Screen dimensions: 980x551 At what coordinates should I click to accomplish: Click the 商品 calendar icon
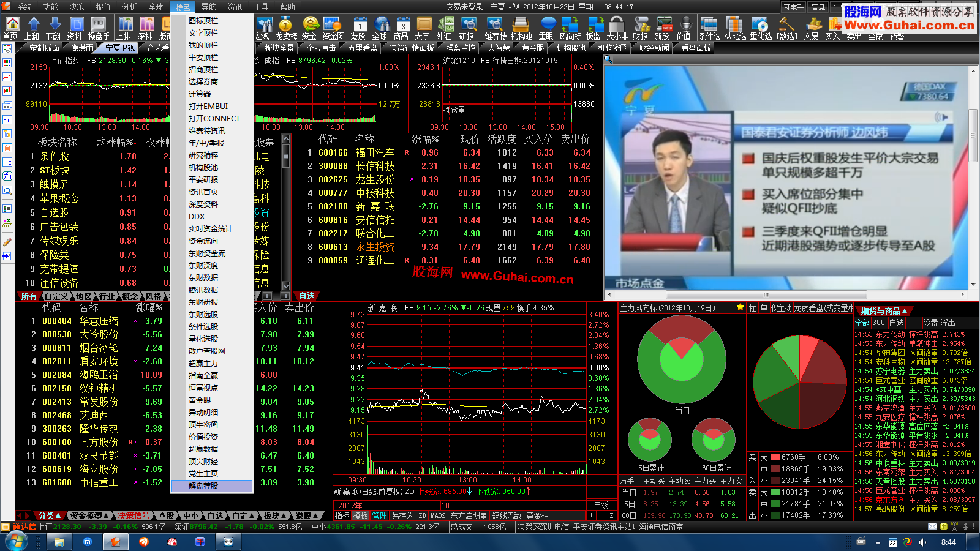(x=401, y=28)
